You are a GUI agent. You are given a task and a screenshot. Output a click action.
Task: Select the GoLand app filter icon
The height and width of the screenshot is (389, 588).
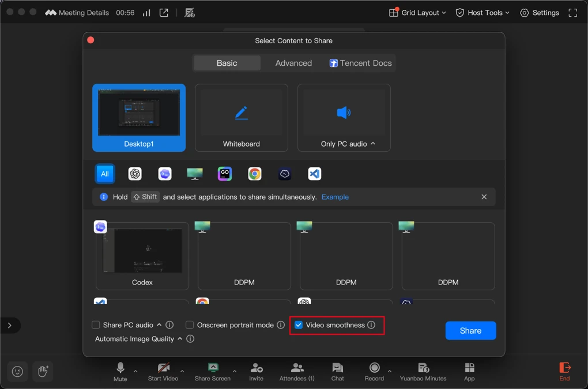click(x=225, y=174)
